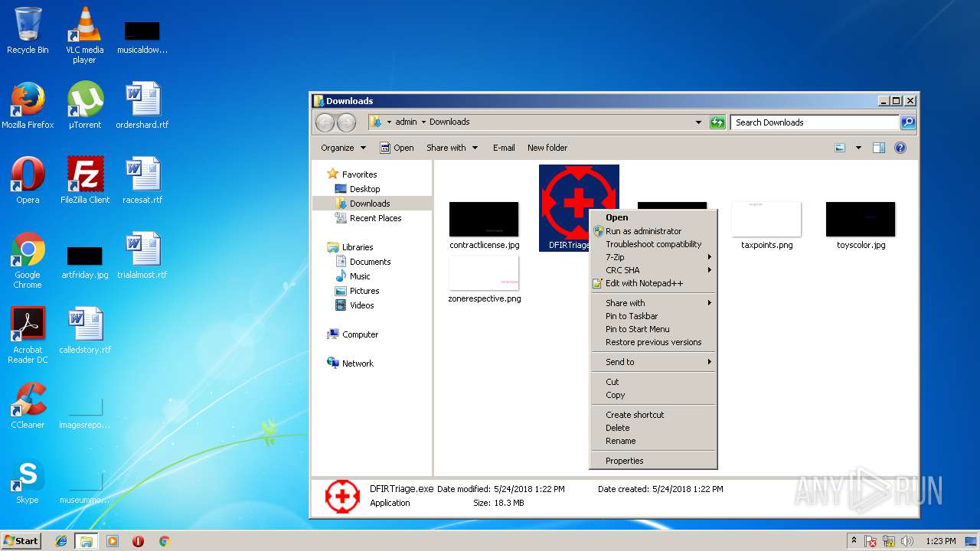980x551 pixels.
Task: Select Create shortcut
Action: tap(653, 415)
